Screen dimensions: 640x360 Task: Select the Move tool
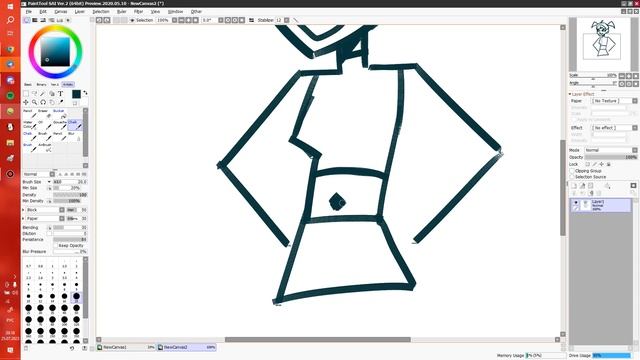(26, 102)
